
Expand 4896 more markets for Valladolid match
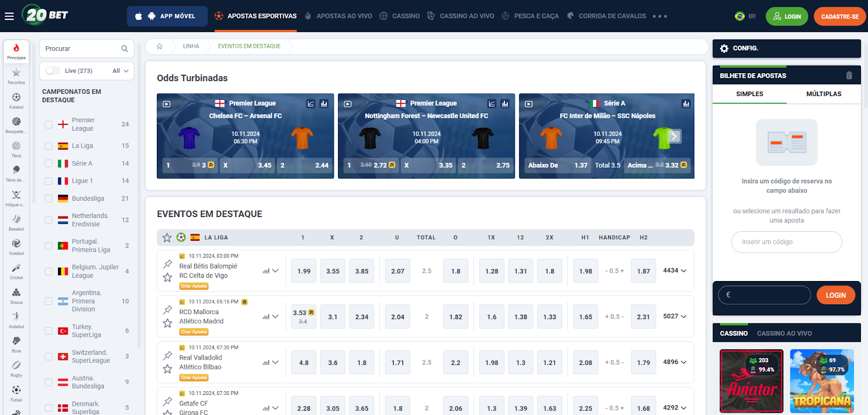674,362
